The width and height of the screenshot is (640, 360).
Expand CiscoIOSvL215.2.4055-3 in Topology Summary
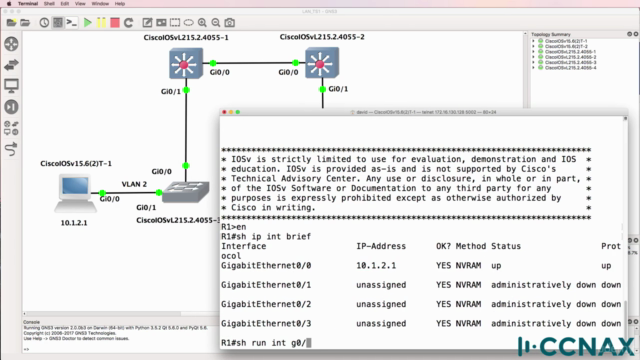(533, 62)
